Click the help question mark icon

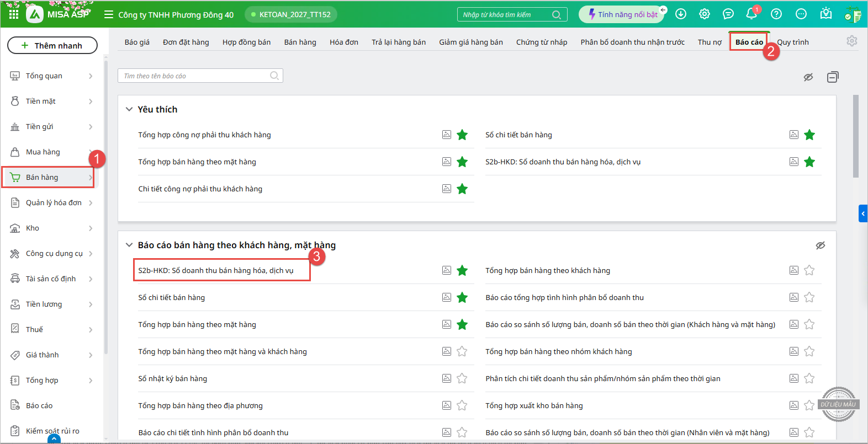click(x=776, y=14)
